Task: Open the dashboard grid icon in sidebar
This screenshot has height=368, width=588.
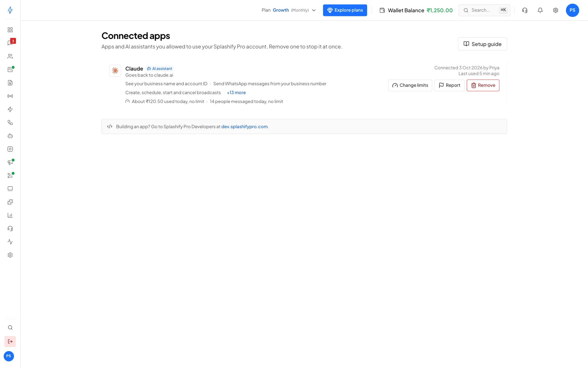Action: [x=10, y=30]
